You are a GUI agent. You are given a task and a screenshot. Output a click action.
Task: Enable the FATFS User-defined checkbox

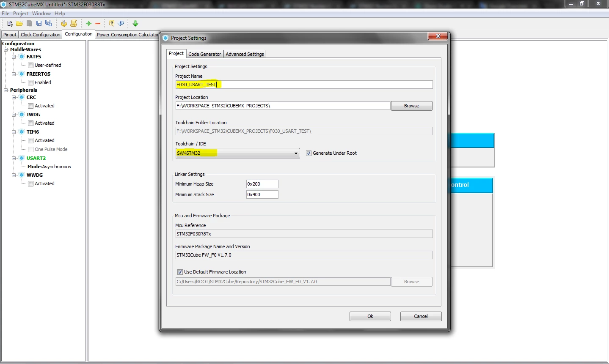point(30,66)
